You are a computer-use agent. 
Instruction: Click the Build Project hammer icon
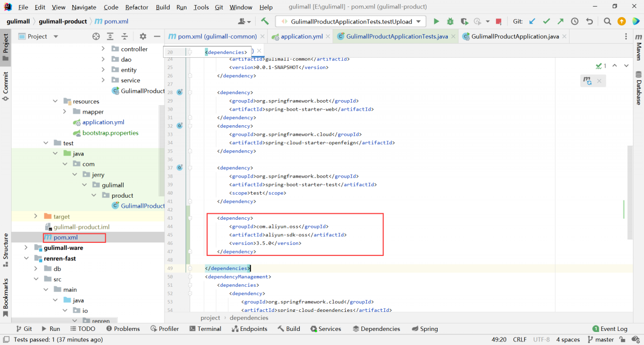(x=265, y=21)
